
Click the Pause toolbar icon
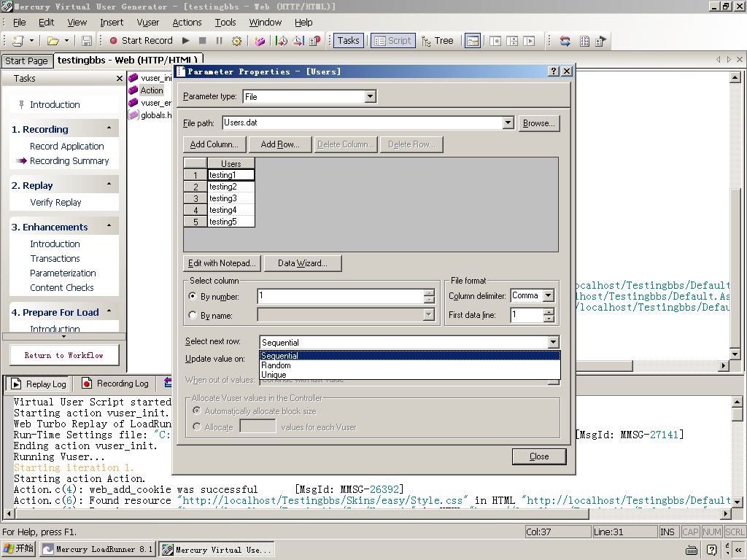219,41
